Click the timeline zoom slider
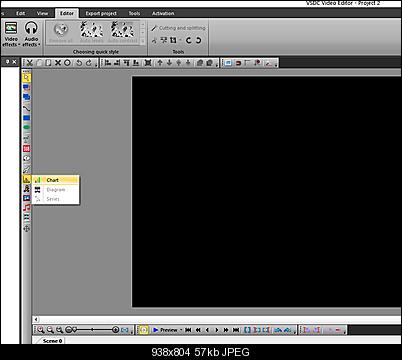Screen dimensions: 402x360 tap(93, 330)
